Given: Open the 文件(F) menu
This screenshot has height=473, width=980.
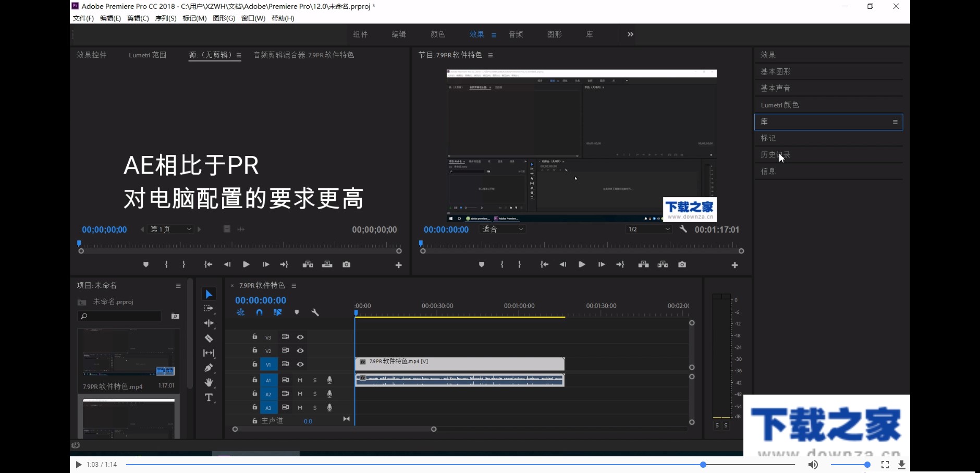Looking at the screenshot, I should (82, 18).
